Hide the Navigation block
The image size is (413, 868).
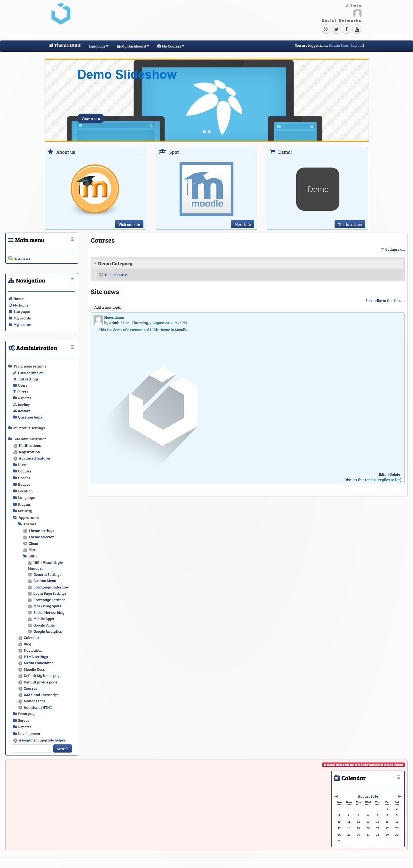[x=72, y=280]
